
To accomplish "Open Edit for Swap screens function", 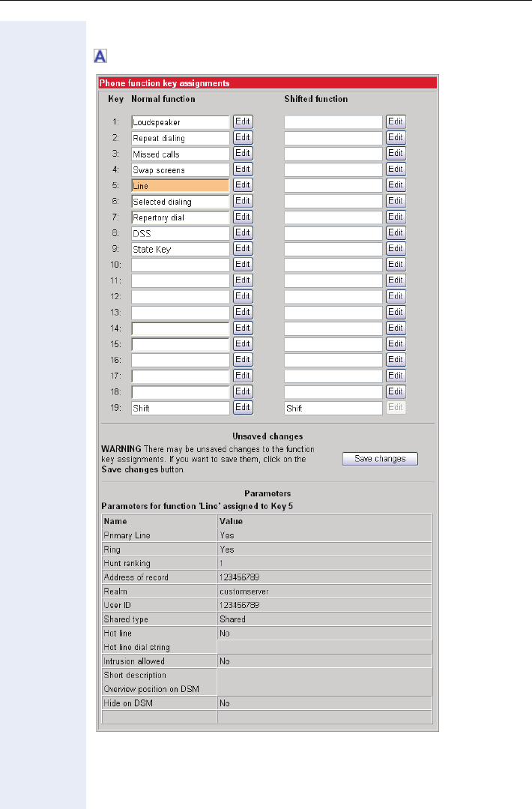I will tap(243, 169).
